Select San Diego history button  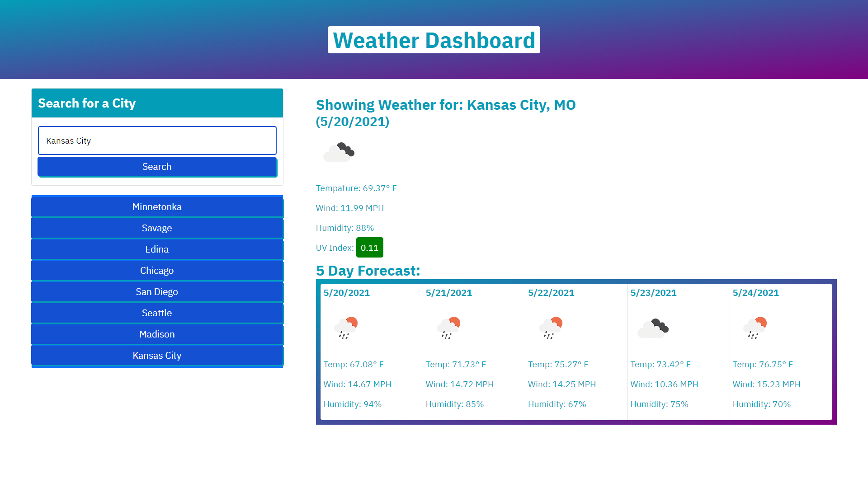pos(157,292)
